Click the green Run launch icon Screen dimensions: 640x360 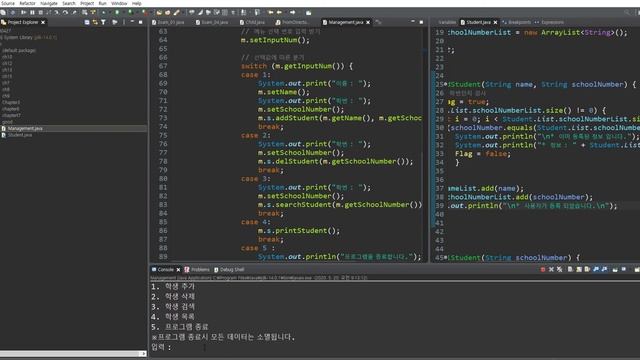click(117, 13)
